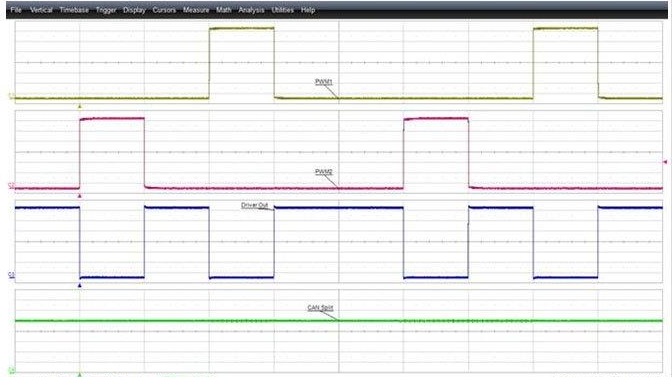Open the Measure menu

pyautogui.click(x=196, y=9)
